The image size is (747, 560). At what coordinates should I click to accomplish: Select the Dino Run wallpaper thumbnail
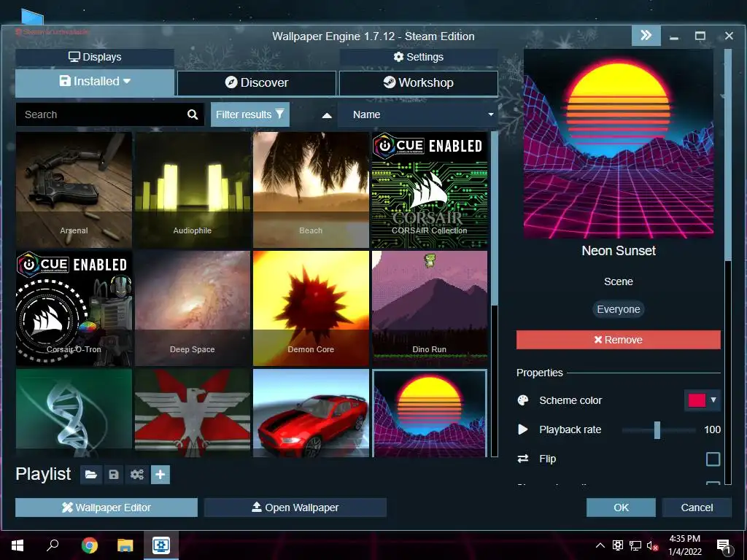click(429, 308)
